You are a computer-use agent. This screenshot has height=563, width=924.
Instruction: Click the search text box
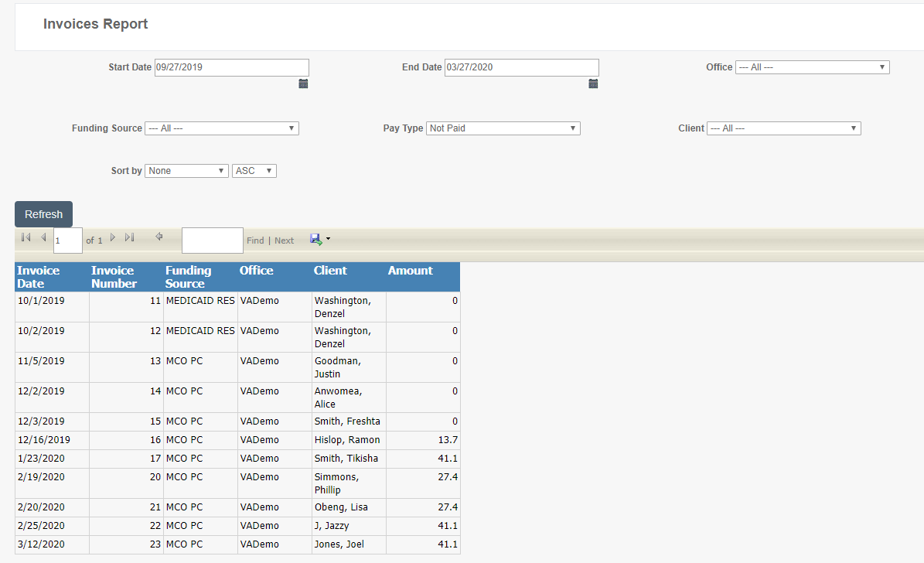pos(212,240)
